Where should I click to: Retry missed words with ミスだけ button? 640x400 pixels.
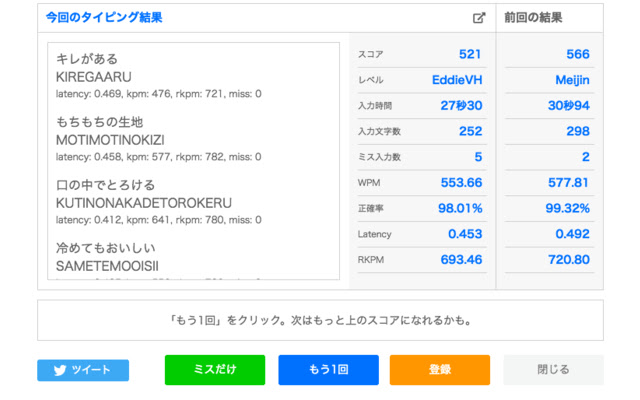coord(215,370)
